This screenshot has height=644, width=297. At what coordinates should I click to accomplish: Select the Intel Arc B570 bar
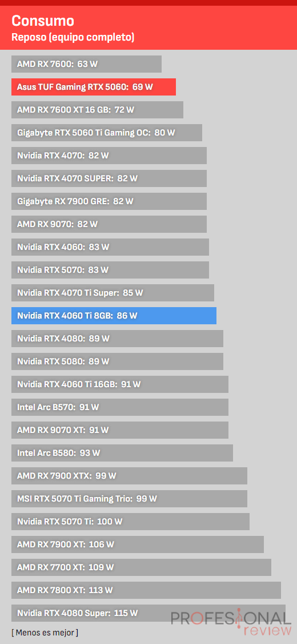pyautogui.click(x=120, y=407)
